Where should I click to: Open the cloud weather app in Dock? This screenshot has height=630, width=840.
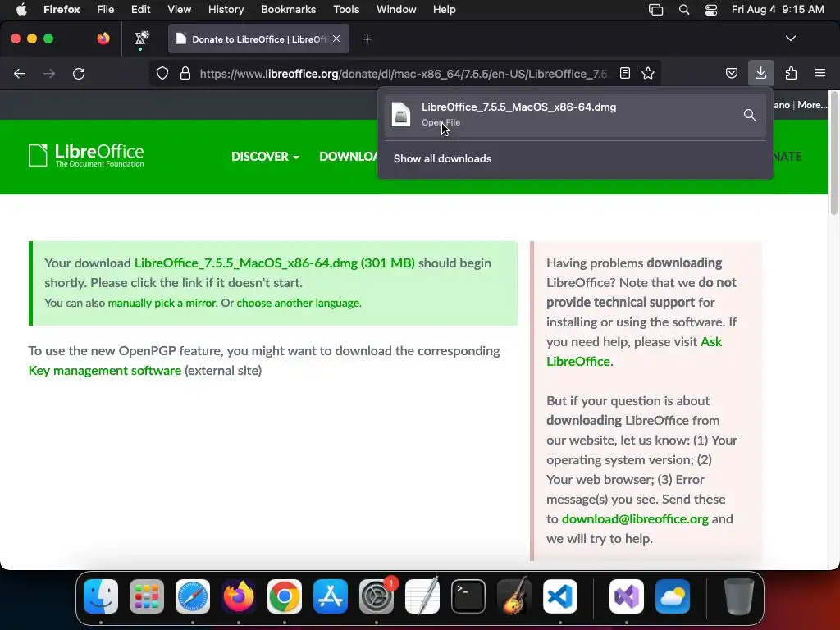pos(673,596)
